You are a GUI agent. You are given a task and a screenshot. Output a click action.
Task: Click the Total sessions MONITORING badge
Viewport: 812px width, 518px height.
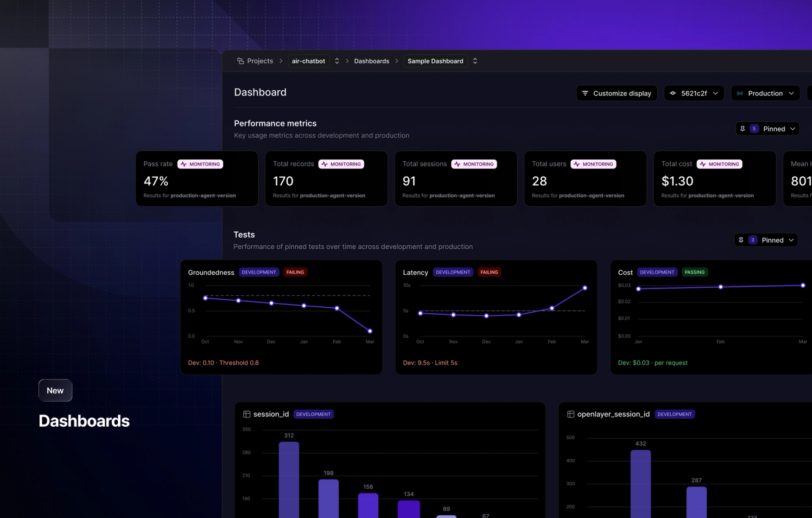pyautogui.click(x=474, y=164)
